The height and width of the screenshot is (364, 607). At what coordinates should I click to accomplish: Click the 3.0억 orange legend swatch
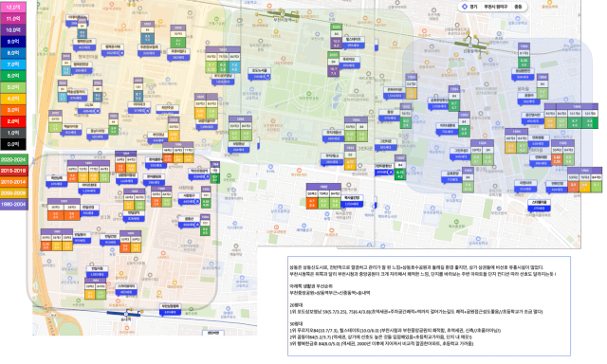click(x=13, y=110)
